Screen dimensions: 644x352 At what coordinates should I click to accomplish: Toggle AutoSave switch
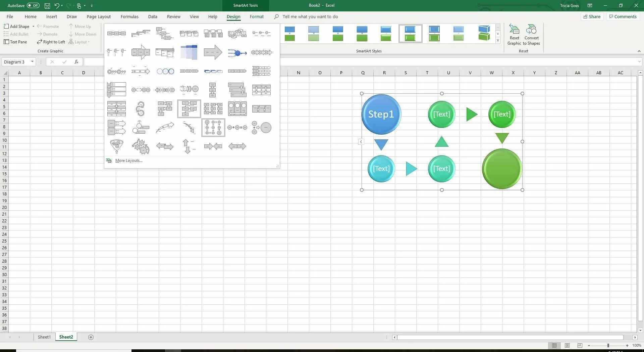[33, 5]
